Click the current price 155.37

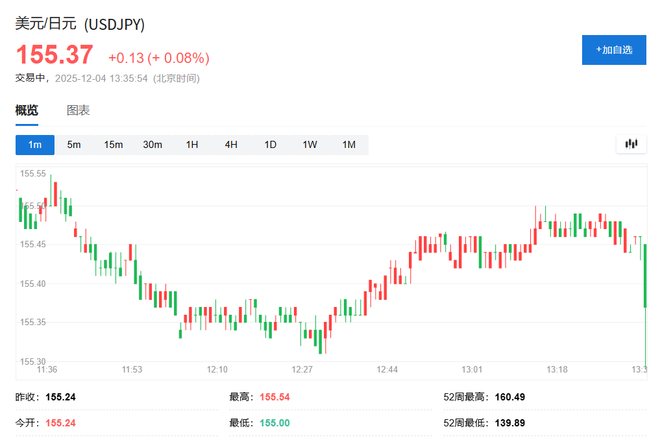54,56
